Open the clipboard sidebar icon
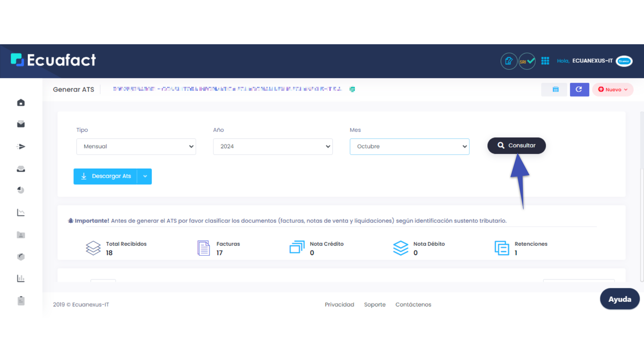Screen dimensions: 644x362 21,301
